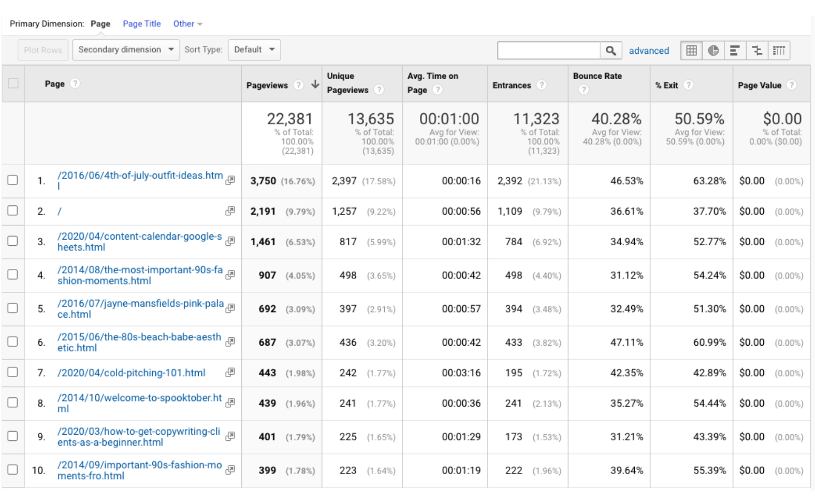815x504 pixels.
Task: Open cold-pitching-101 external link icon
Action: 230,372
